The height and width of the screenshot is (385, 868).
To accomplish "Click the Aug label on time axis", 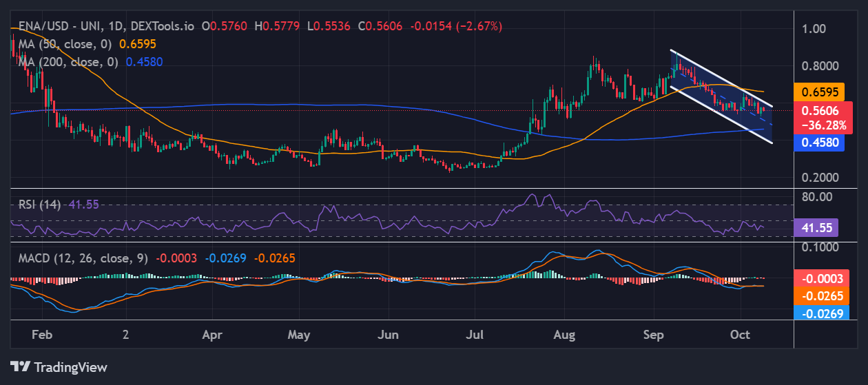I will tap(563, 335).
